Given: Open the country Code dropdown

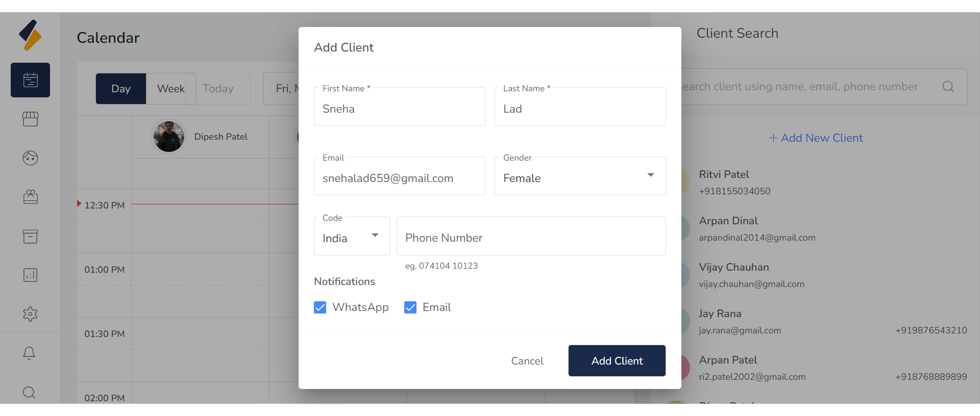Looking at the screenshot, I should [352, 236].
